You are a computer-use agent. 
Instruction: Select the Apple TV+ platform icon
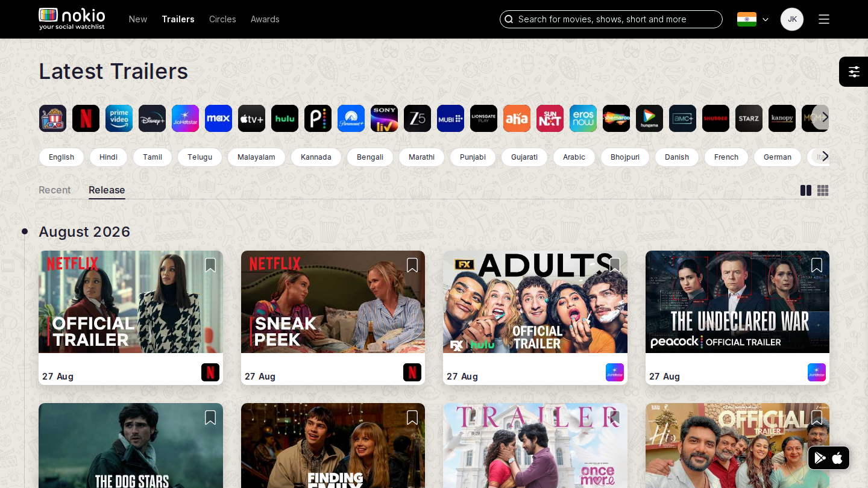pos(251,118)
